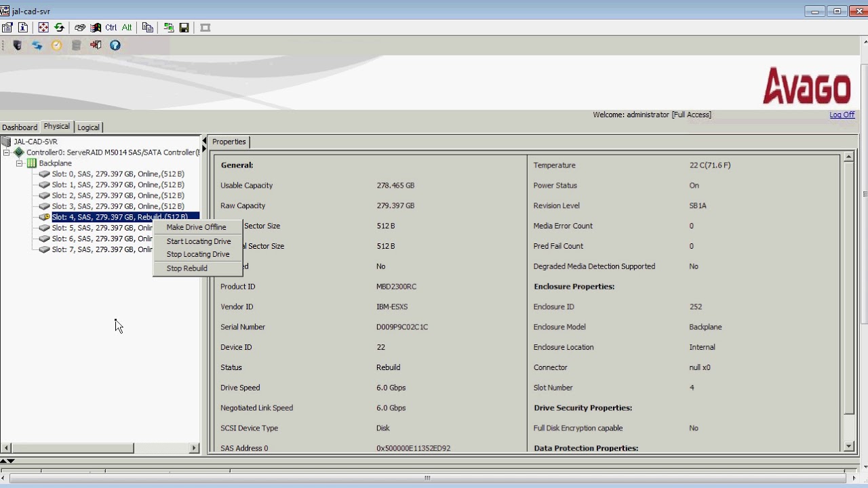This screenshot has width=868, height=488.
Task: Click the grayed-out frame icon at toolbar end
Action: tap(205, 28)
